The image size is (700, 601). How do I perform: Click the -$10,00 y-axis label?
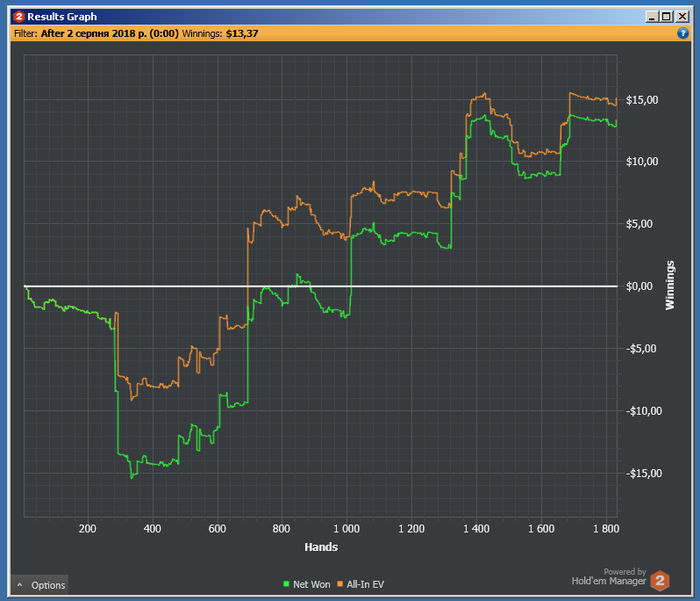[644, 411]
